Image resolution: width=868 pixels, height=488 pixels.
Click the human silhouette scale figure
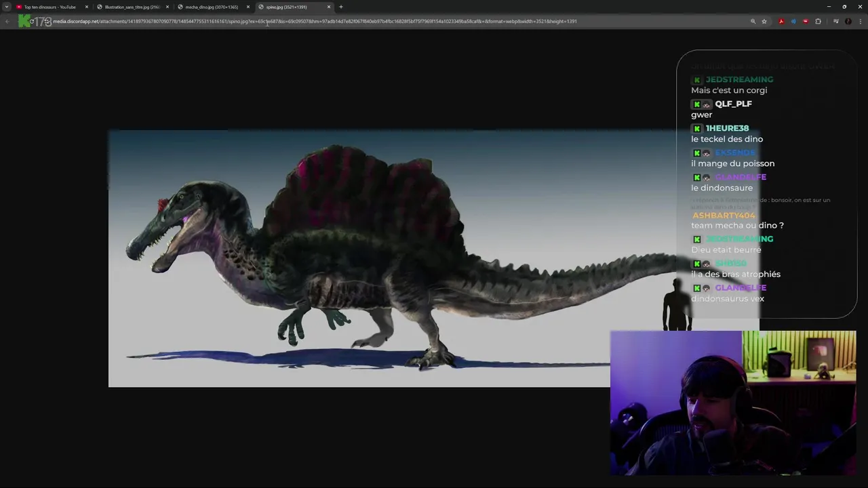[676, 304]
